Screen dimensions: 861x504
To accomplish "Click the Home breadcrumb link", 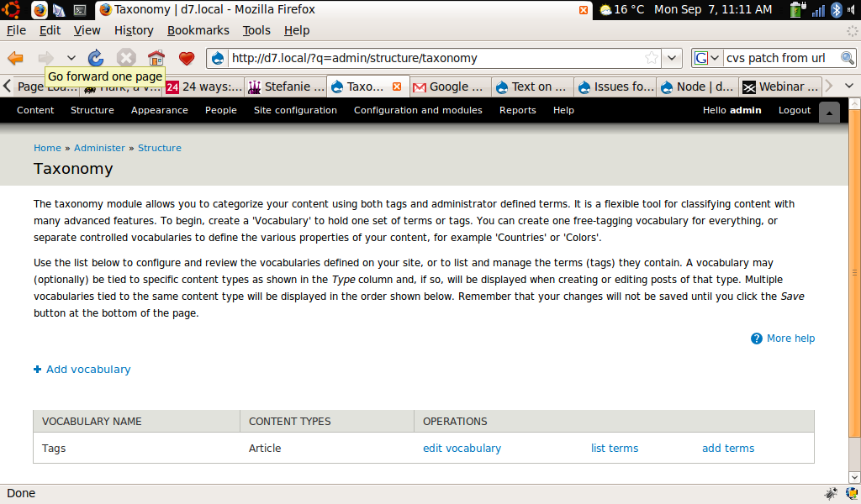I will pos(47,148).
